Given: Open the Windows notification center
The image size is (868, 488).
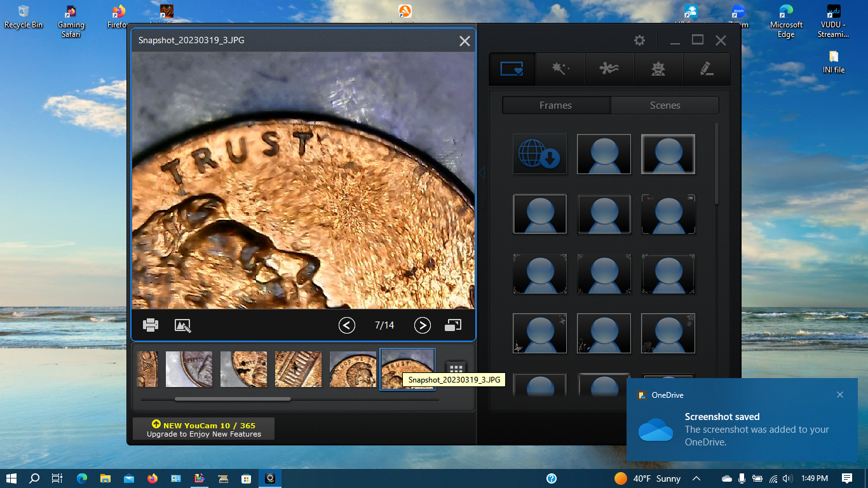Looking at the screenshot, I should tap(847, 478).
